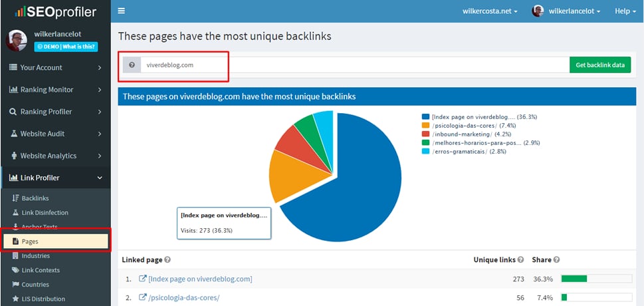The height and width of the screenshot is (306, 644).
Task: Click the SEOprofiler logo
Action: coord(55,11)
